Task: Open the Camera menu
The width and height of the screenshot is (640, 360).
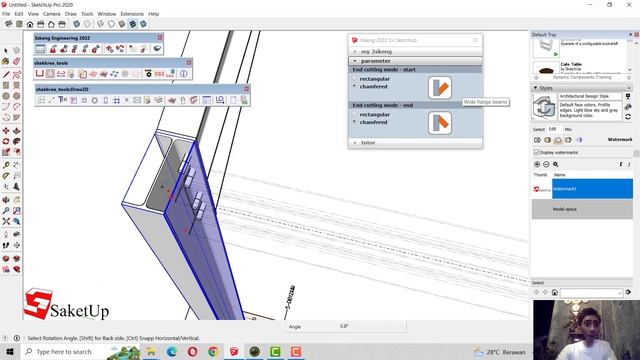Action: point(51,14)
